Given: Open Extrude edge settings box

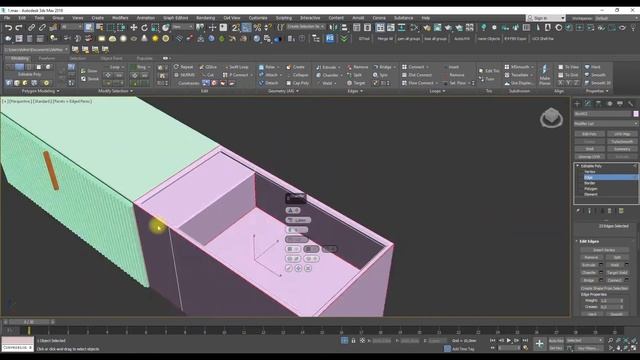Looking at the screenshot, I should pyautogui.click(x=601, y=265).
